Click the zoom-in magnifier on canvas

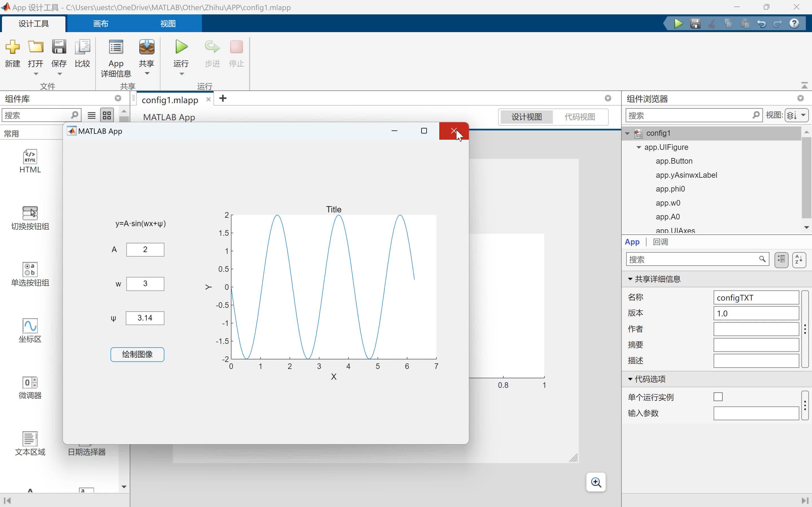click(596, 482)
